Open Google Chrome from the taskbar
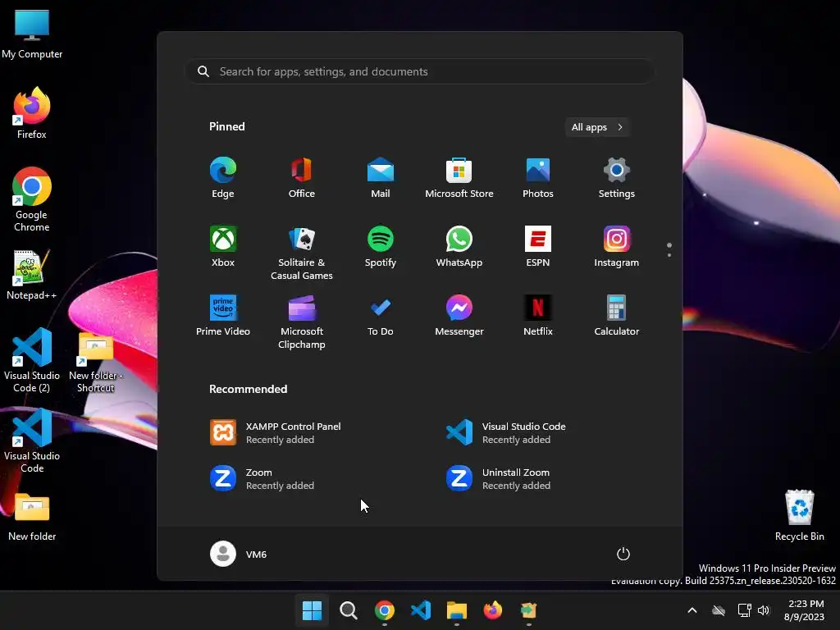This screenshot has width=840, height=630. point(384,610)
